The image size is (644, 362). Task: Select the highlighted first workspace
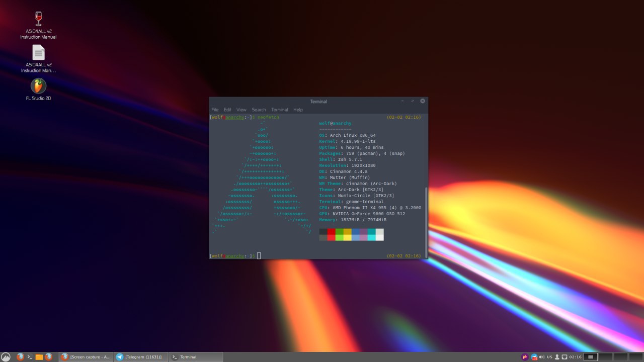click(591, 357)
